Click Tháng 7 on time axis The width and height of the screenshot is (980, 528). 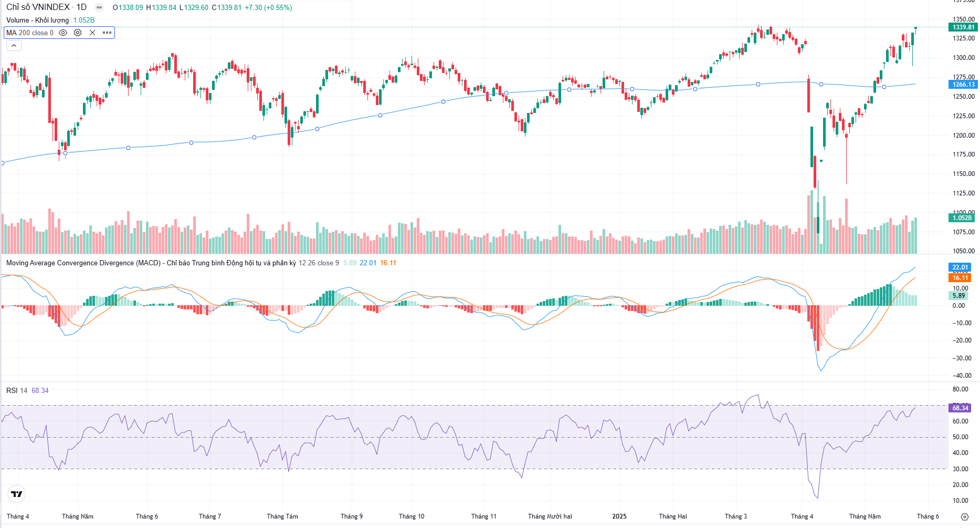point(210,516)
